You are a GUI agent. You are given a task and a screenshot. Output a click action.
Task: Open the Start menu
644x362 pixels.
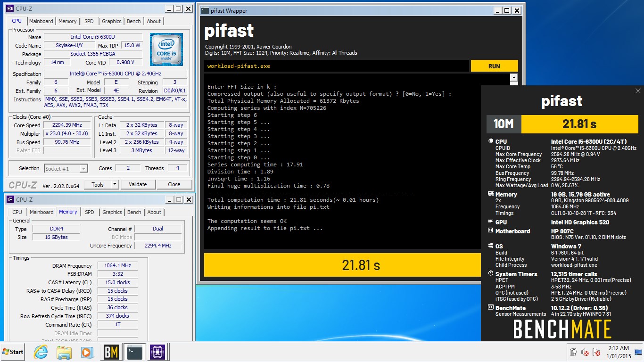[13, 352]
